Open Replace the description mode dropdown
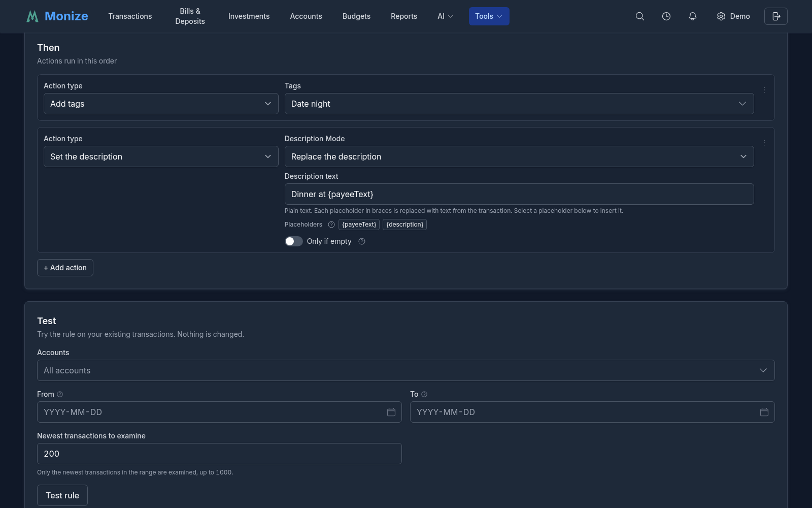 pos(519,156)
